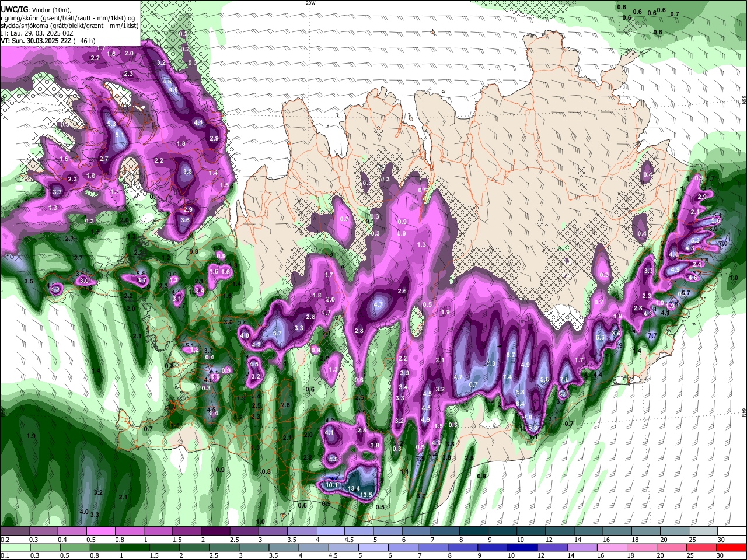747x560 pixels.
Task: Click the pale green swatch labeled 0.1 in the lower legend
Action: tap(15, 547)
